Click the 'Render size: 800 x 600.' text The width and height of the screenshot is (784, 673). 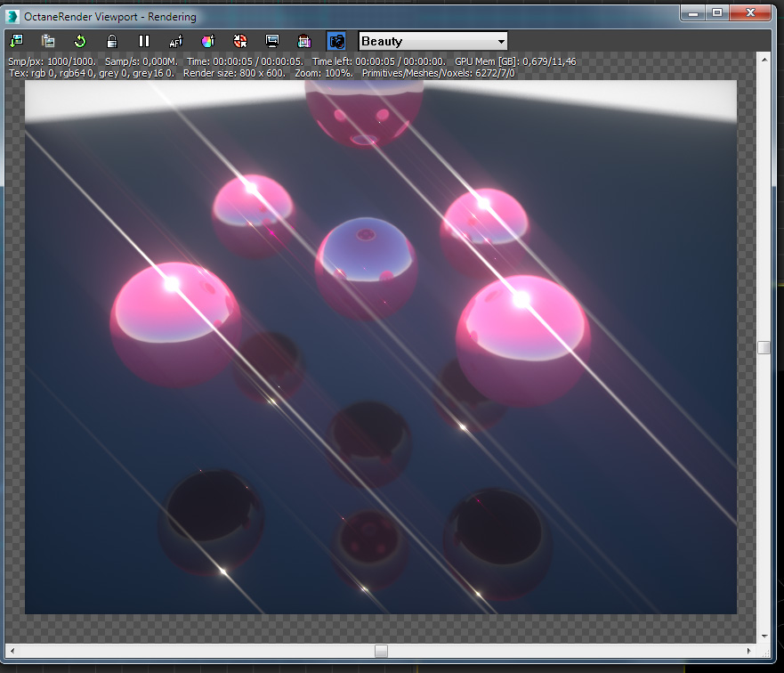[235, 73]
